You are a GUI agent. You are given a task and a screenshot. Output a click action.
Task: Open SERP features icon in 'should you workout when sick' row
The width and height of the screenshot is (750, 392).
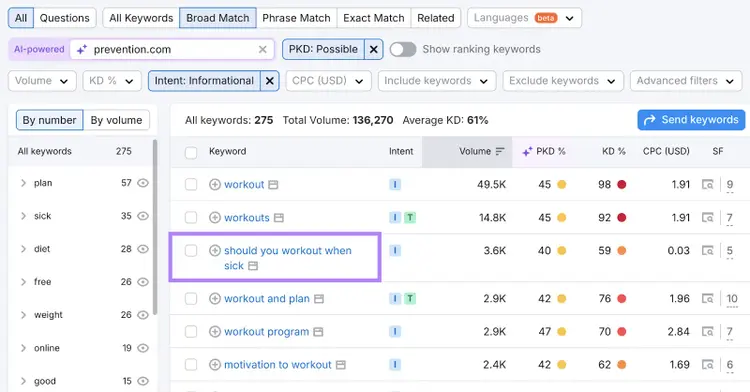click(x=707, y=250)
